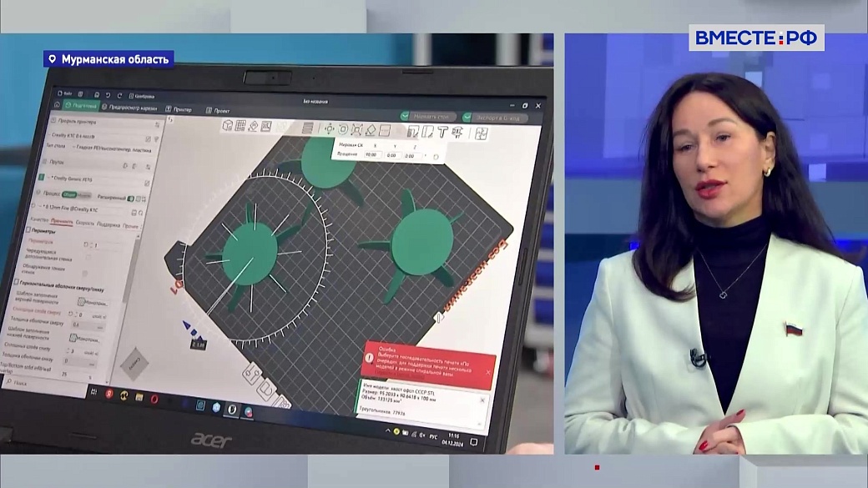Toggle the Обнаружение тонких стенок checkbox
Image resolution: width=868 pixels, height=488 pixels.
tap(87, 273)
